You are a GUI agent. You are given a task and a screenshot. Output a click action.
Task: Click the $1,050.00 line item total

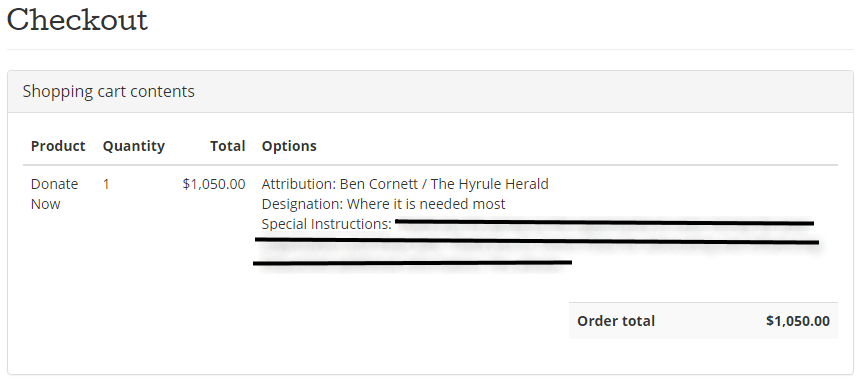point(214,184)
